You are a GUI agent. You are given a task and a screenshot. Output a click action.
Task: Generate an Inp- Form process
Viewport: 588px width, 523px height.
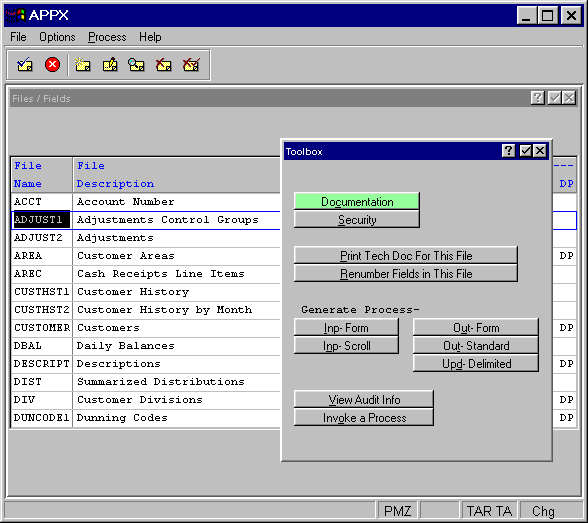coord(346,328)
